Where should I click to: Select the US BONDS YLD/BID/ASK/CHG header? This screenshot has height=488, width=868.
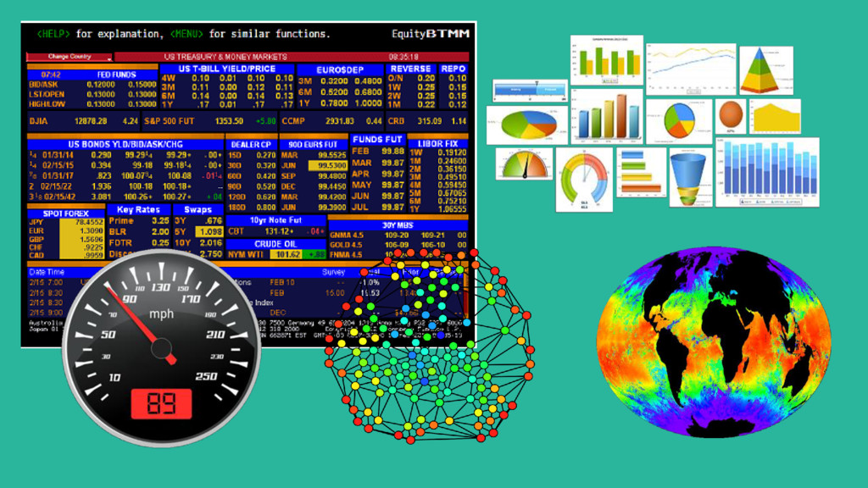[x=125, y=144]
